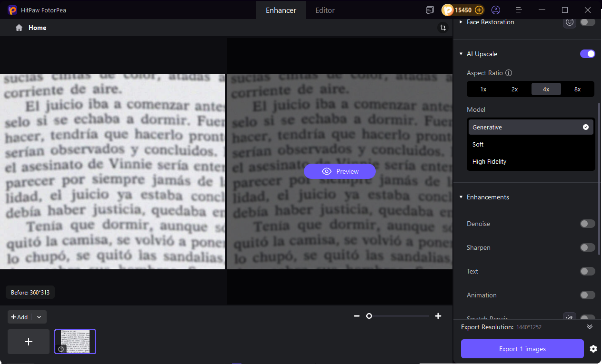The height and width of the screenshot is (364, 602).
Task: Open the hamburger menu in title bar
Action: pyautogui.click(x=519, y=10)
